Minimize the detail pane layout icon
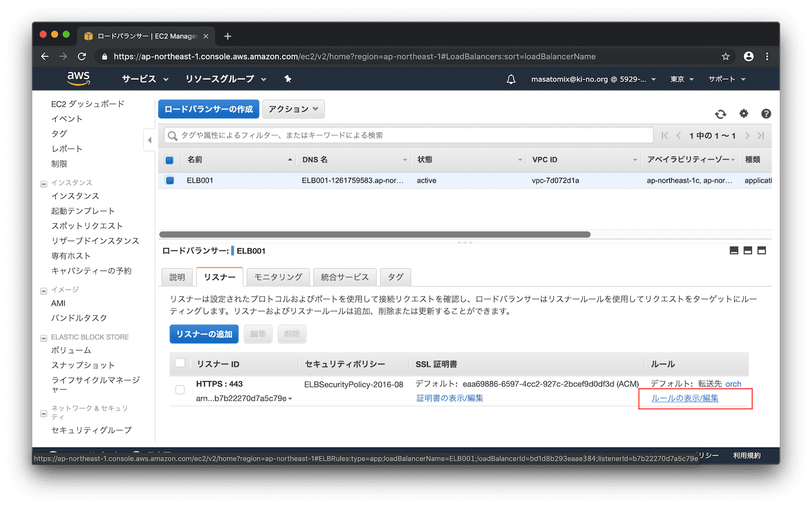Screen dimensions: 812x507 (x=734, y=250)
